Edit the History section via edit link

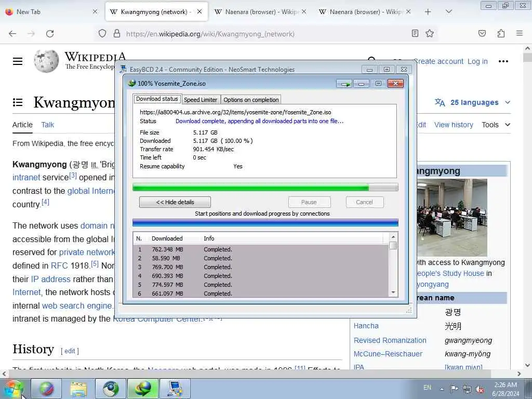click(x=70, y=351)
